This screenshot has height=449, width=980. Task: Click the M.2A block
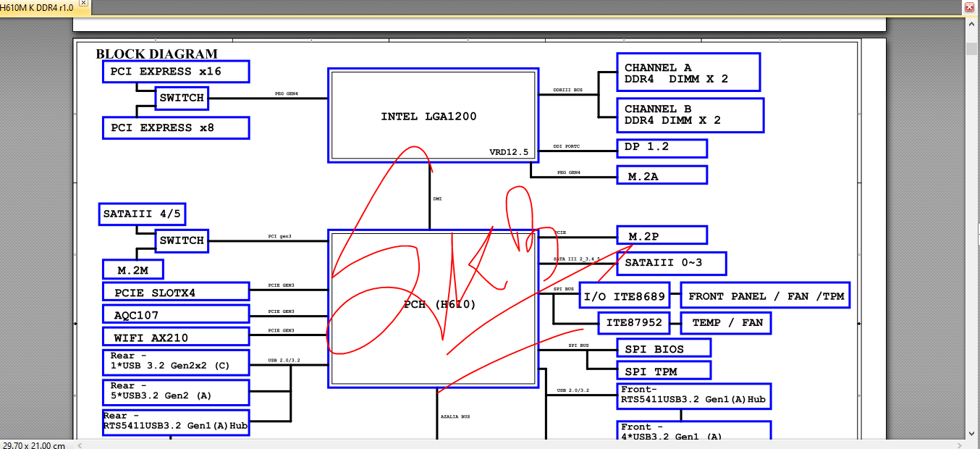point(662,175)
